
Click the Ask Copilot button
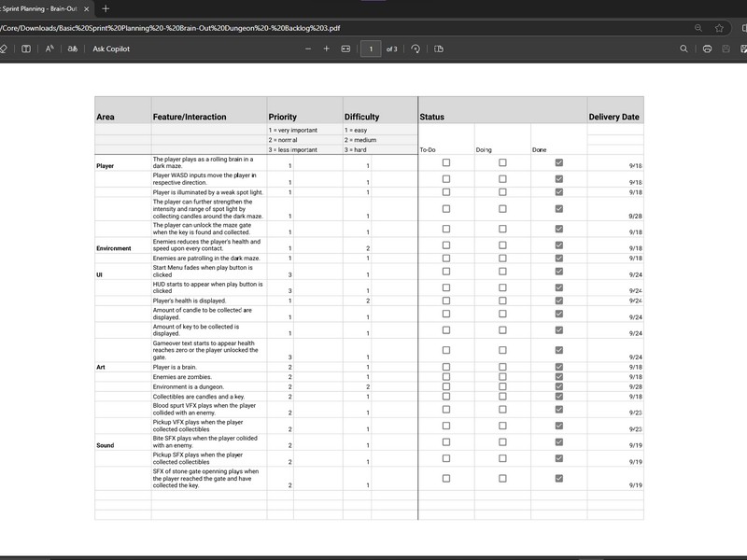(x=111, y=49)
